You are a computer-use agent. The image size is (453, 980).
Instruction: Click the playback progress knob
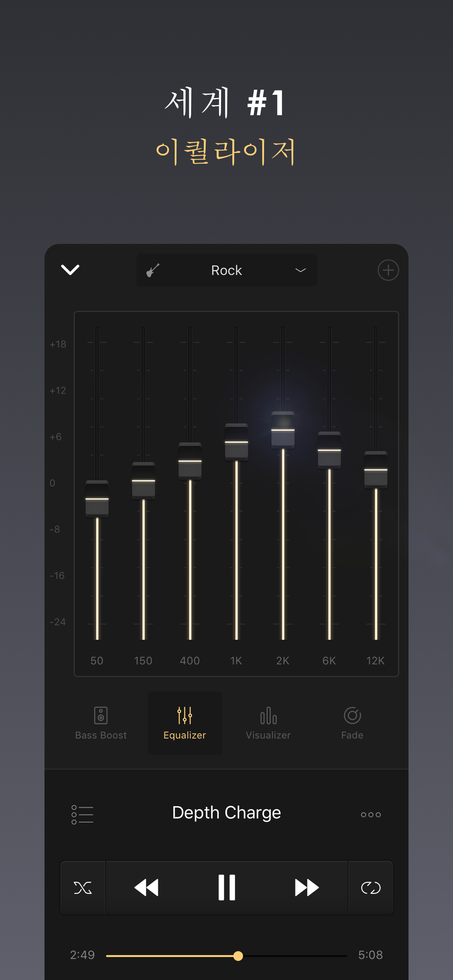coord(238,956)
